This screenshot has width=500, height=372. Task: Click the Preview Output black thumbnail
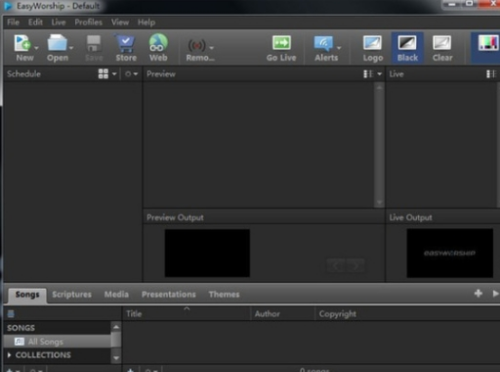(x=207, y=253)
